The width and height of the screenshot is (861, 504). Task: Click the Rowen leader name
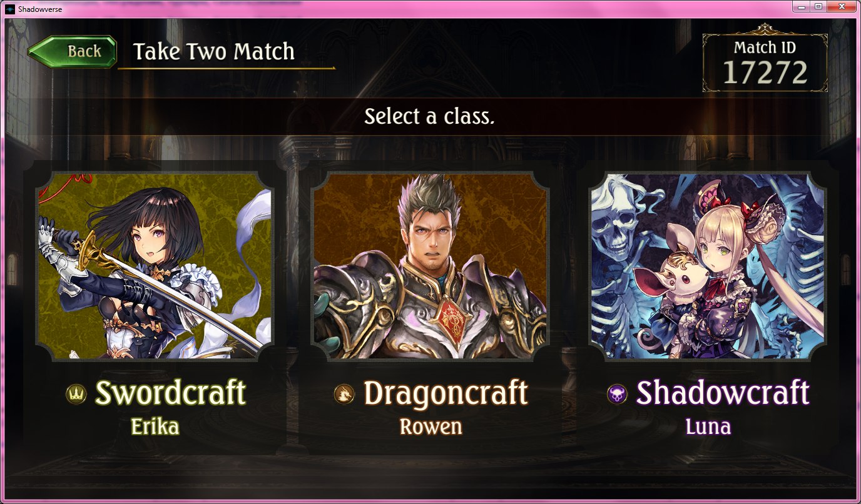pos(430,426)
